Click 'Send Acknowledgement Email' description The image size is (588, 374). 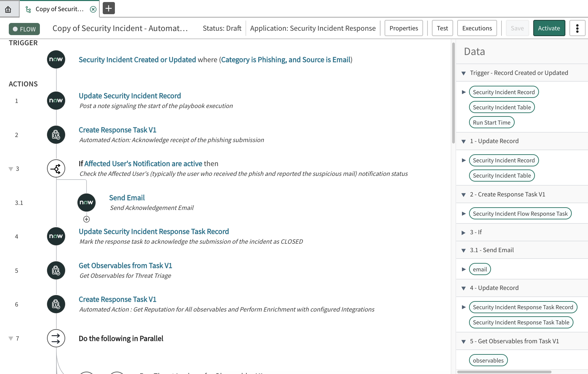coord(152,208)
